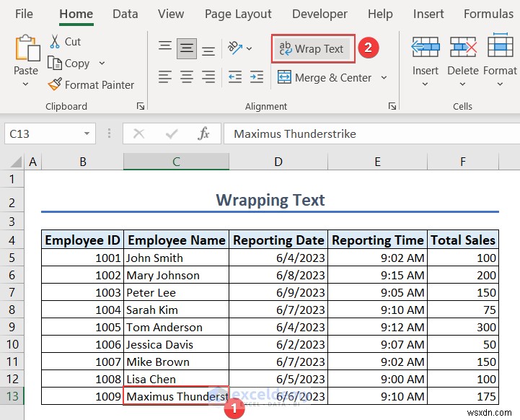Click the Increase Indent icon

pyautogui.click(x=256, y=77)
